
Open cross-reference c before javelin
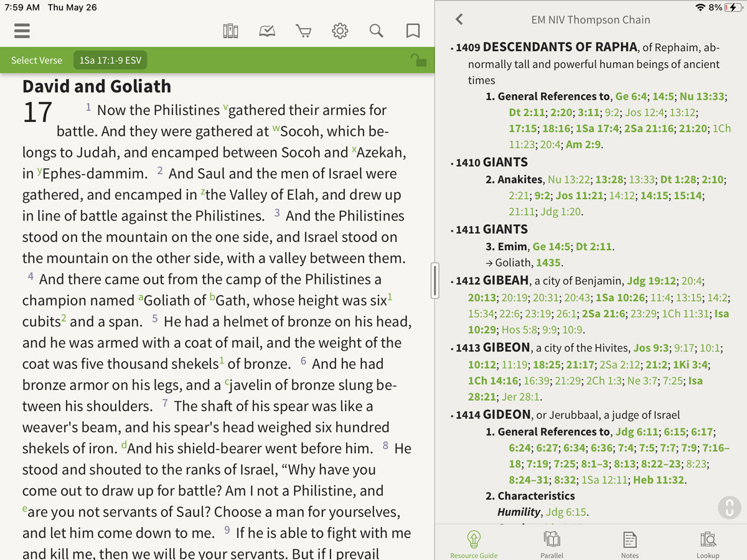pos(227,383)
